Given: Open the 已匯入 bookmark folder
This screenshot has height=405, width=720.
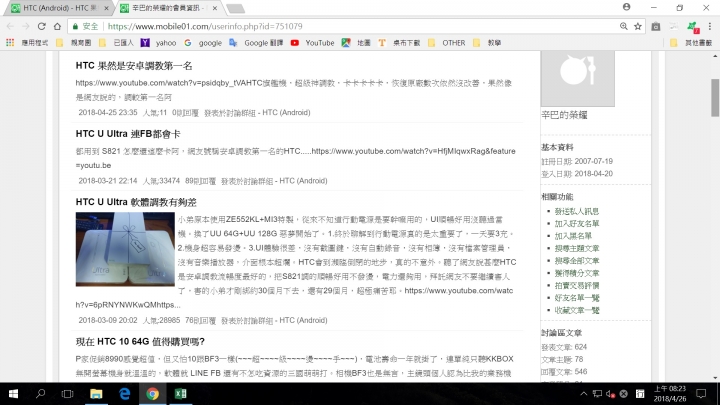Looking at the screenshot, I should click(x=117, y=43).
